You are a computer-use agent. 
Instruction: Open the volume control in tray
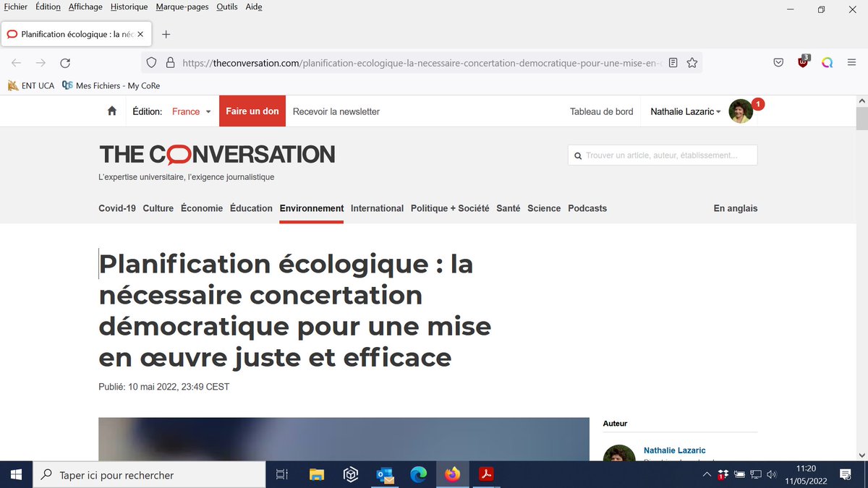click(773, 475)
